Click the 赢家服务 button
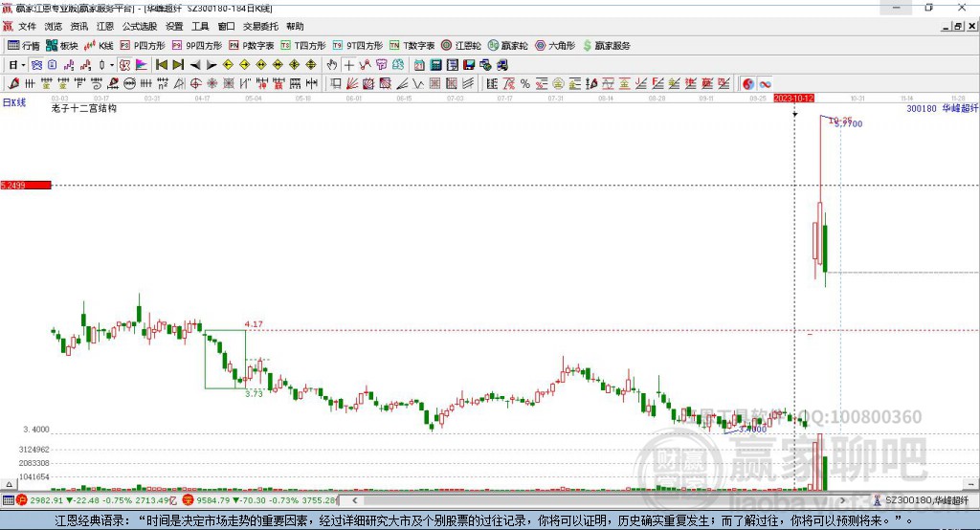 [606, 45]
